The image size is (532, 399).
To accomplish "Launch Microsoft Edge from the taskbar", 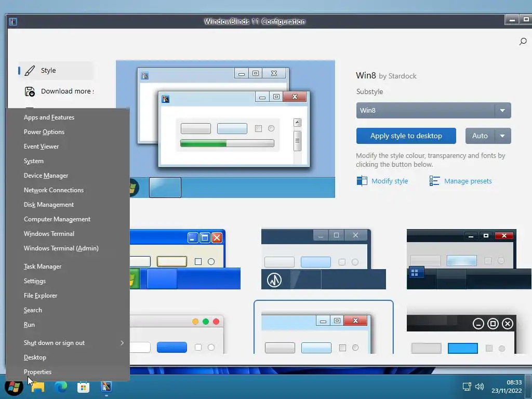I will [61, 387].
